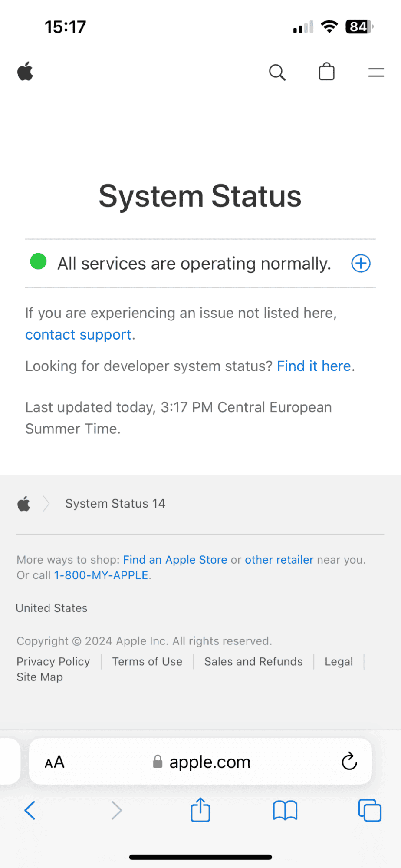Expand the service status details with the plus button
Viewport: 401px width, 868px height.
point(360,263)
